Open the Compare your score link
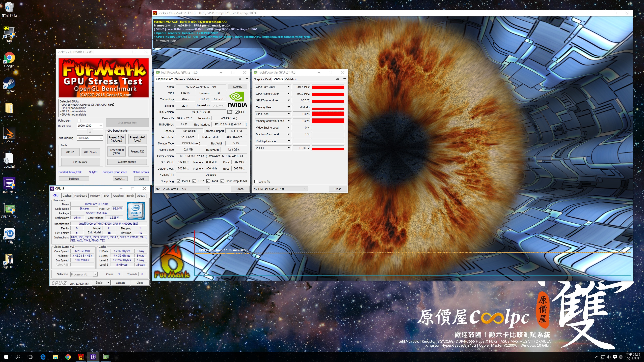Screen dimensions: 644x362 click(x=115, y=172)
